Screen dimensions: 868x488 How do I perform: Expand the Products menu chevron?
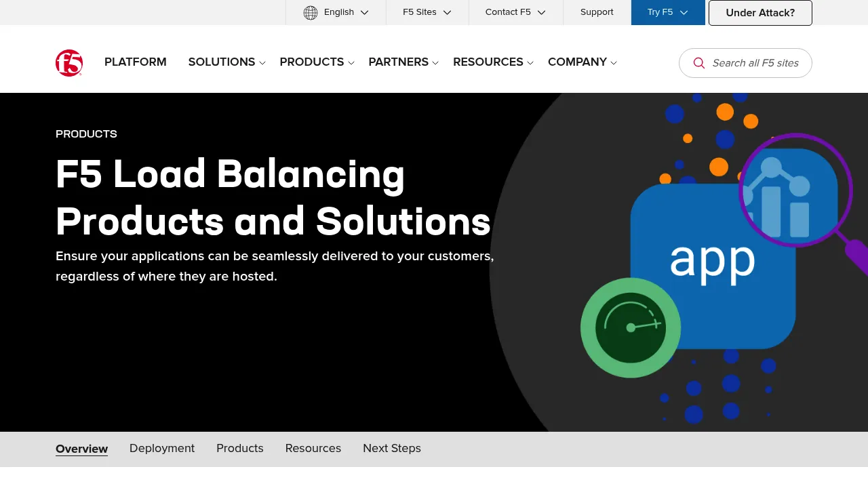tap(351, 63)
